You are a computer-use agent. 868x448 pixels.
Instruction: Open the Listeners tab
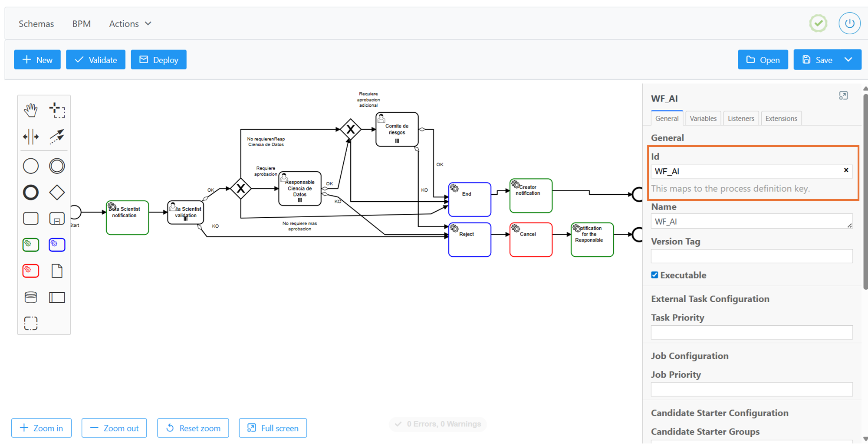(x=740, y=118)
